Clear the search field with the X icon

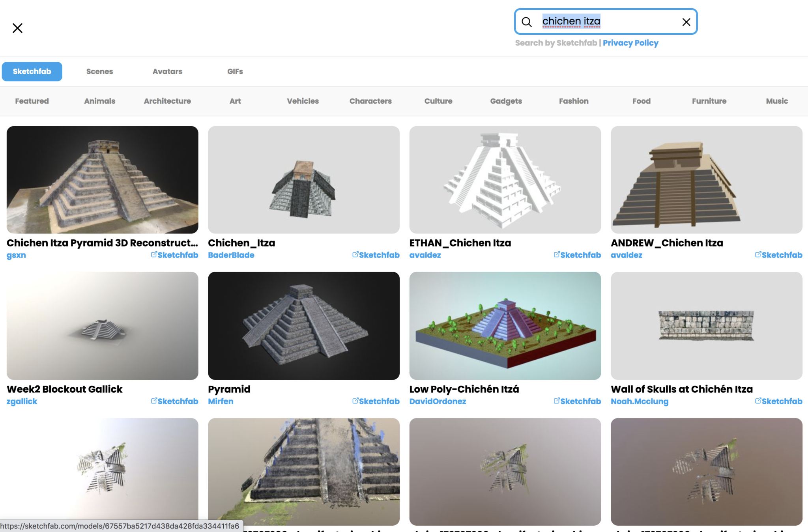[686, 22]
